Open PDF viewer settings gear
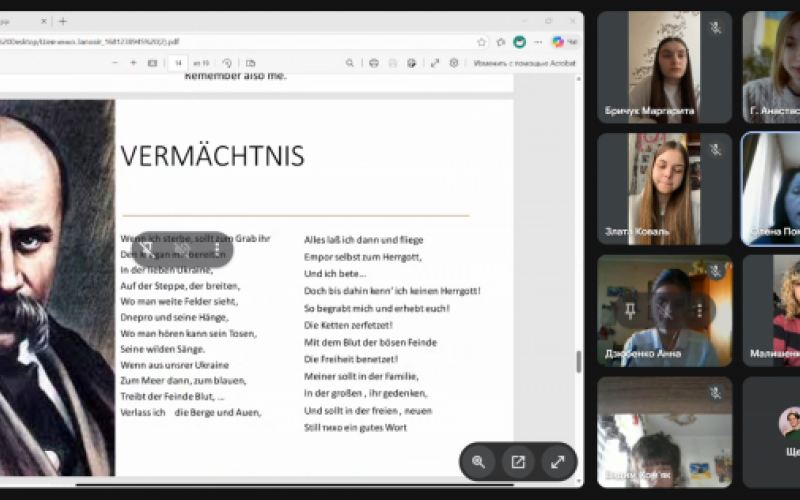800x500 pixels. click(x=454, y=63)
